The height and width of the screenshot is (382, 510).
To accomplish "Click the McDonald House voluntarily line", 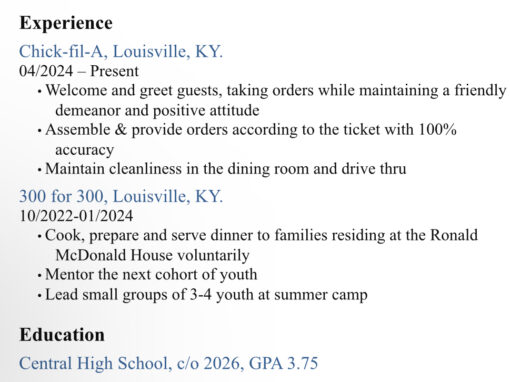I will click(x=152, y=255).
